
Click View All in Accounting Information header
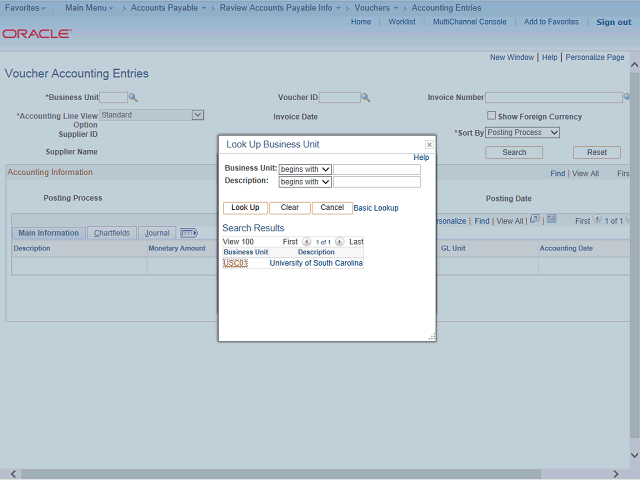tap(585, 174)
